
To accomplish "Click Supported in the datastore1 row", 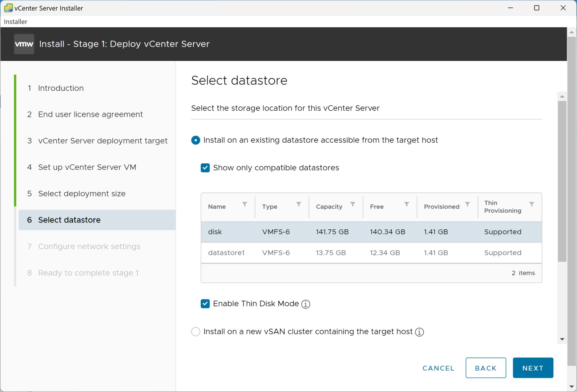I will [503, 253].
